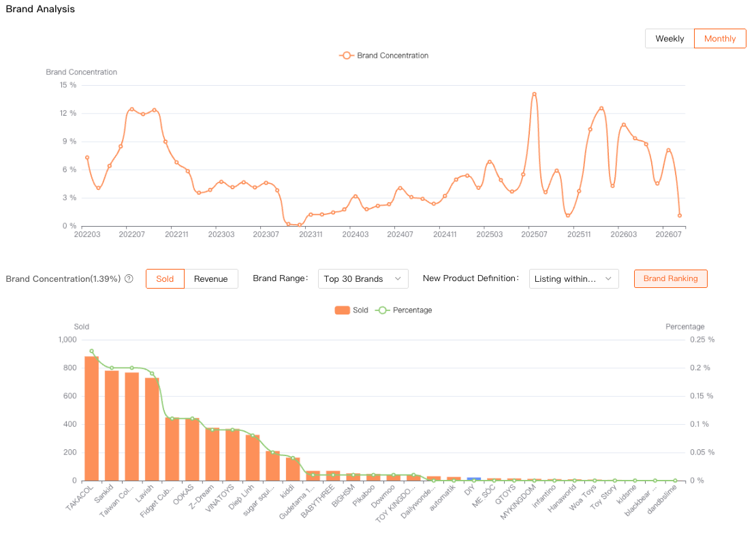
Task: Click the dandbslime axis label
Action: [662, 499]
